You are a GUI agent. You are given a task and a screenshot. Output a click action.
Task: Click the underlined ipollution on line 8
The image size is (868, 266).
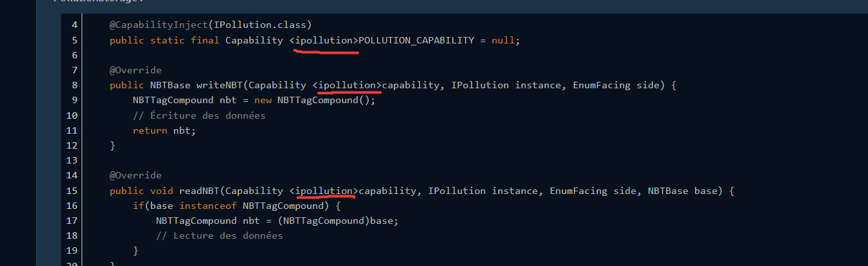point(347,85)
